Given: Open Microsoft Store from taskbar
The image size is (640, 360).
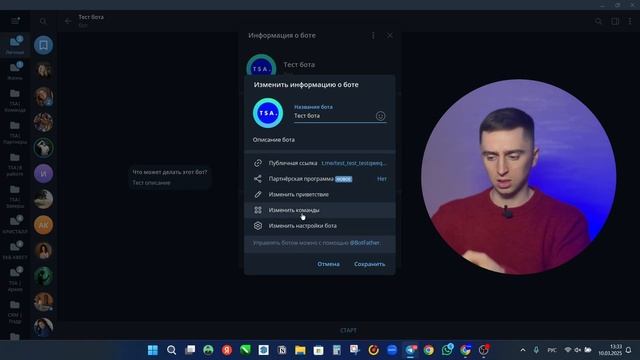Looking at the screenshot, I should tap(319, 350).
